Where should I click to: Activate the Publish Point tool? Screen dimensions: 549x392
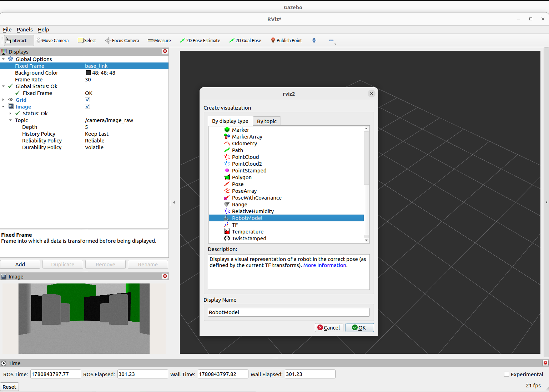(x=286, y=40)
